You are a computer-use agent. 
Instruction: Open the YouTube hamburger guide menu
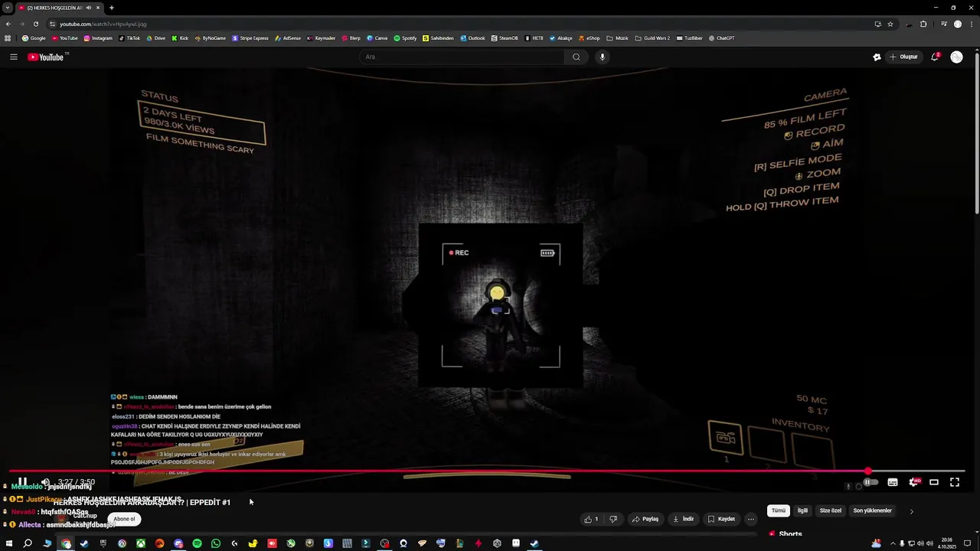click(14, 57)
